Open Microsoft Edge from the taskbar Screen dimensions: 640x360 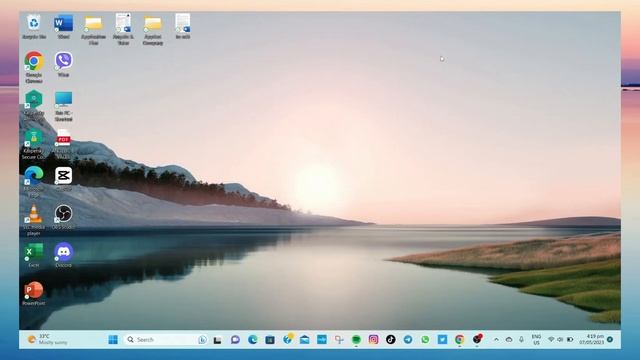pos(252,340)
